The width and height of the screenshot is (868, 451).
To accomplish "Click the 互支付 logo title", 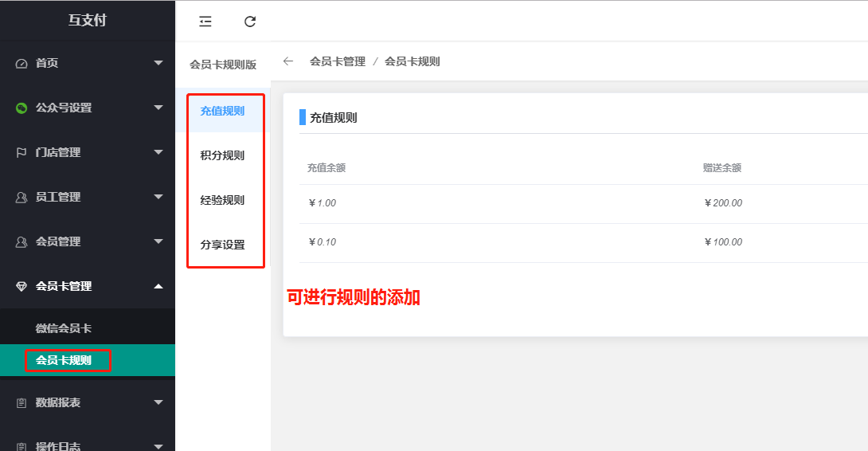I will tap(88, 21).
